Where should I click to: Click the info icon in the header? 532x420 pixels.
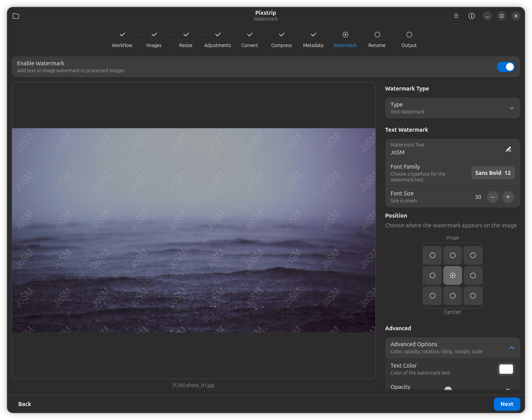coord(472,16)
